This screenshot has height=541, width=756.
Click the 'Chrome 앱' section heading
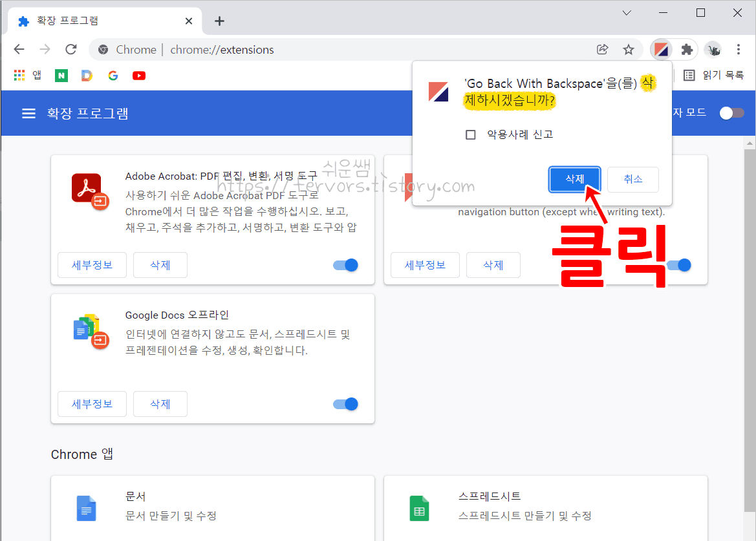click(82, 454)
